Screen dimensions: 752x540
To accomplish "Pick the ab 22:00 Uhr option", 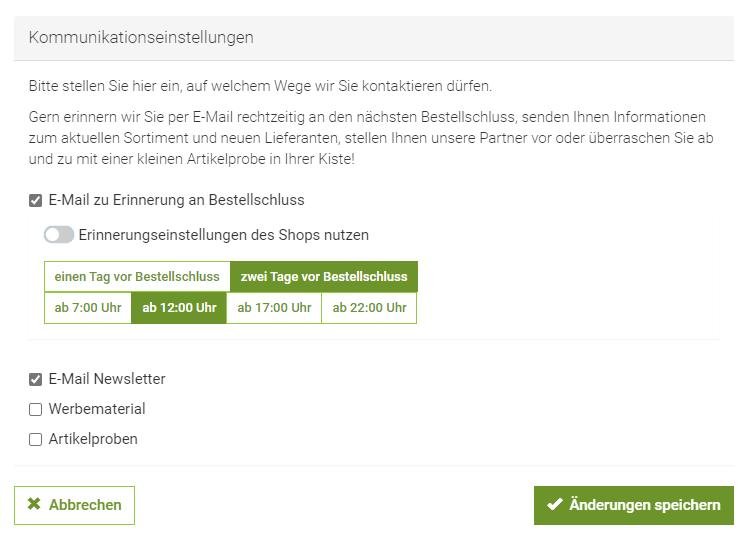I will tap(369, 308).
